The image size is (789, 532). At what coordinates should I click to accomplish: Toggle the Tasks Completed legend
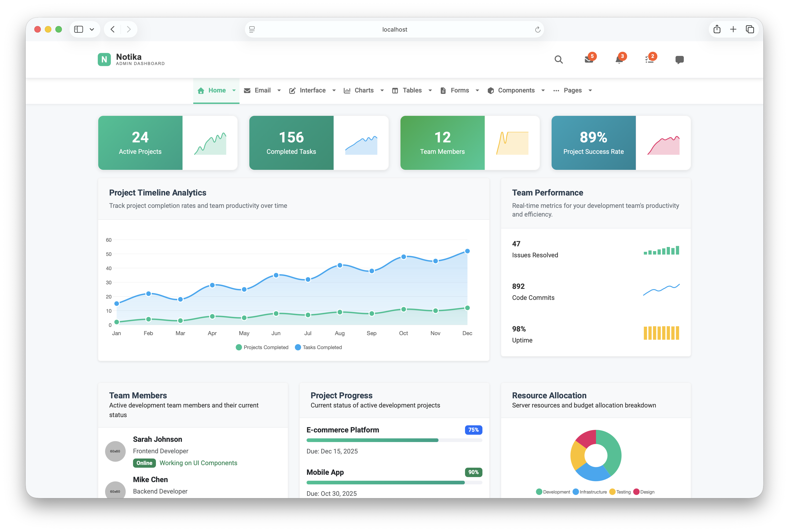(318, 347)
